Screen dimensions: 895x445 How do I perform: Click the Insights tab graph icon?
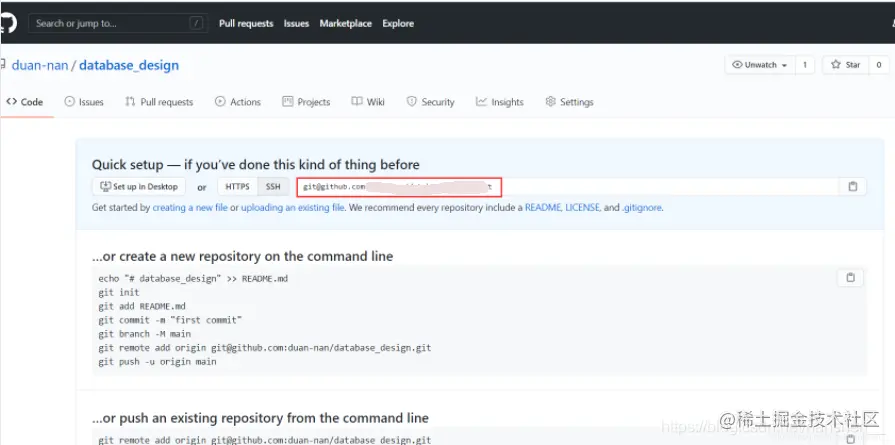pos(481,102)
